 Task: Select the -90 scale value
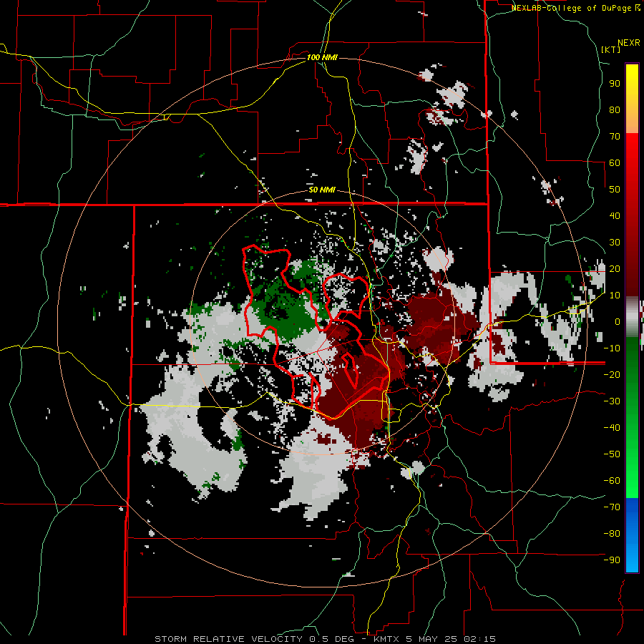click(x=612, y=560)
